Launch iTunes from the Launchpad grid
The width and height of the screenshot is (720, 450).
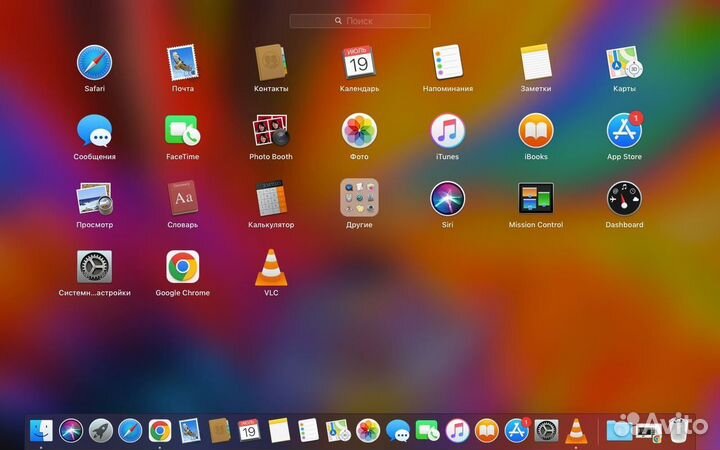[x=448, y=131]
